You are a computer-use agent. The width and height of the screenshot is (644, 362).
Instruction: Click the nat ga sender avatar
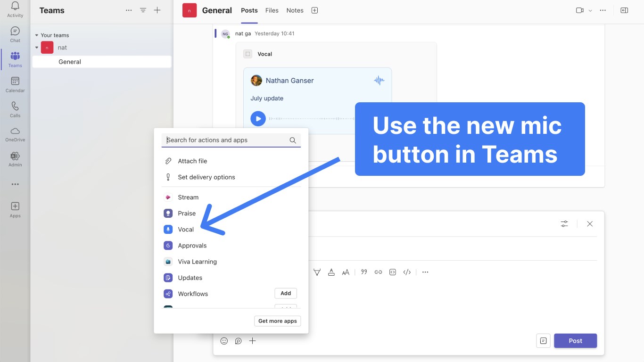pos(225,34)
